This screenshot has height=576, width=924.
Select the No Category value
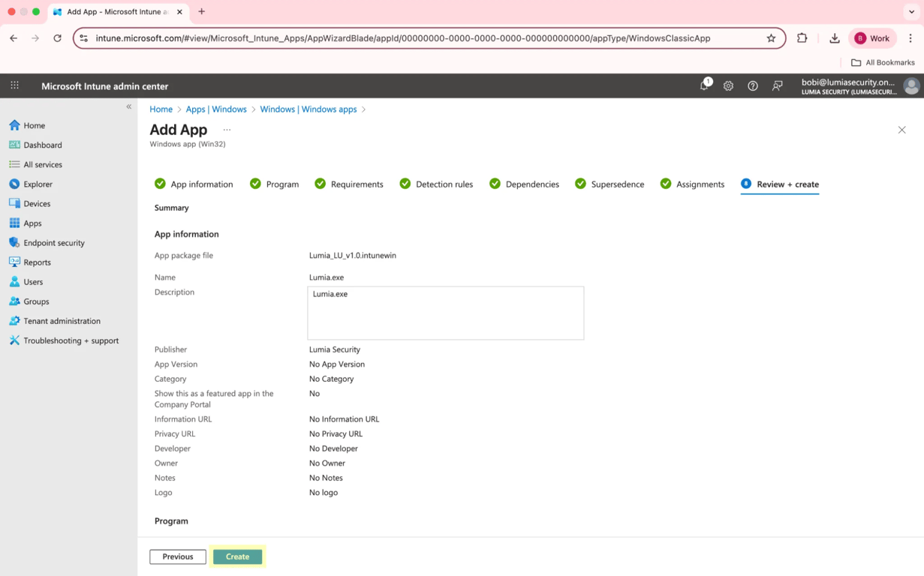(331, 379)
